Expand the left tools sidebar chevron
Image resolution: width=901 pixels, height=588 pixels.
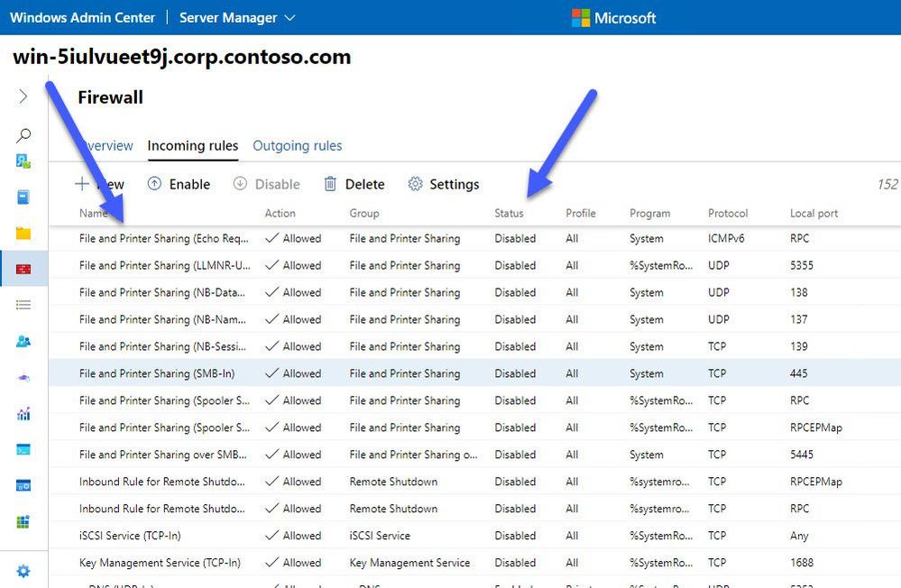coord(23,96)
